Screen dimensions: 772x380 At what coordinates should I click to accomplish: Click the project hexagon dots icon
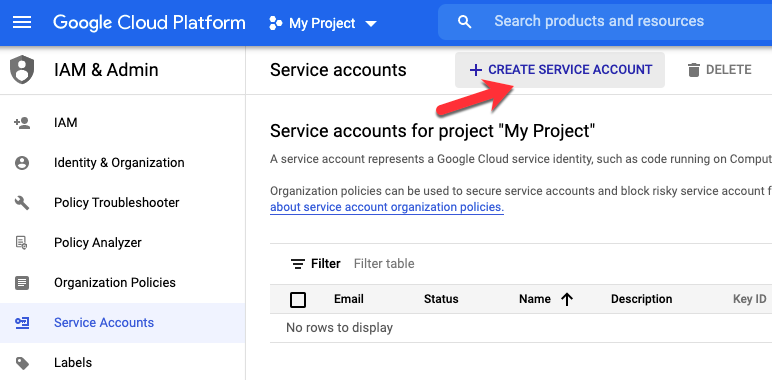276,23
